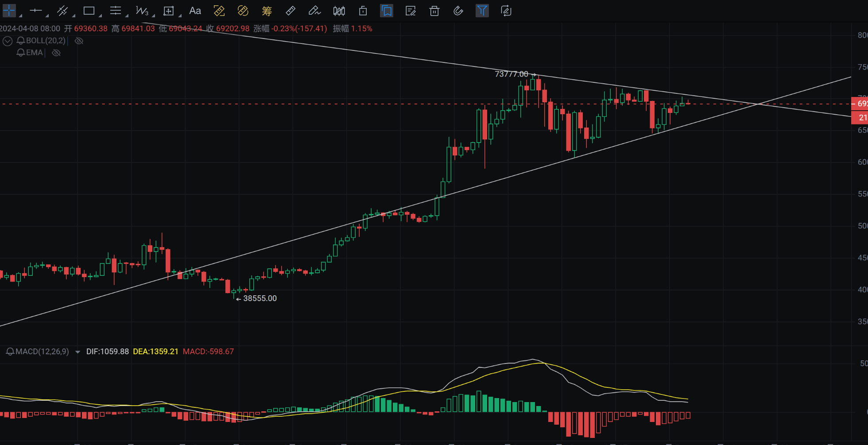868x445 pixels.
Task: Select the white ruler measure tool
Action: click(x=291, y=11)
